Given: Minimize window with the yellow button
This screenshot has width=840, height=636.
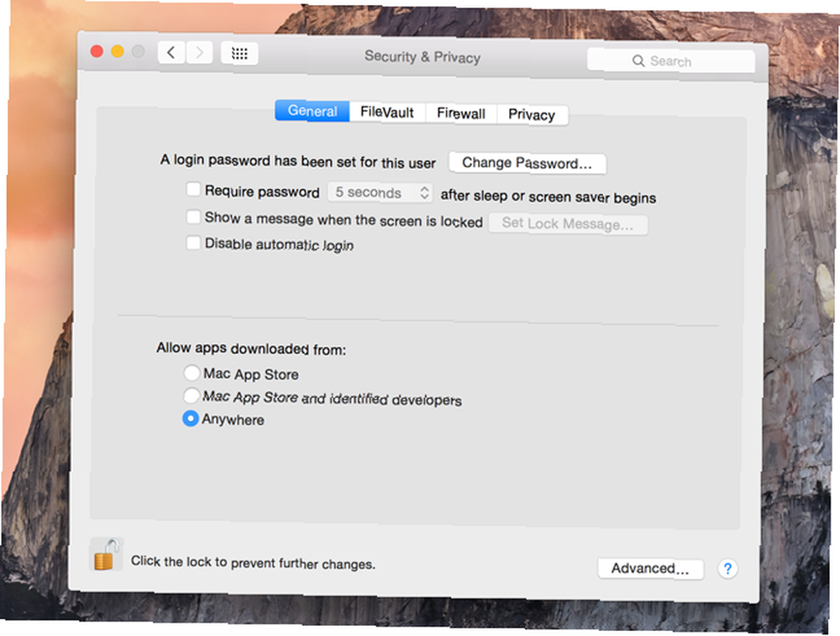Looking at the screenshot, I should click(x=118, y=51).
